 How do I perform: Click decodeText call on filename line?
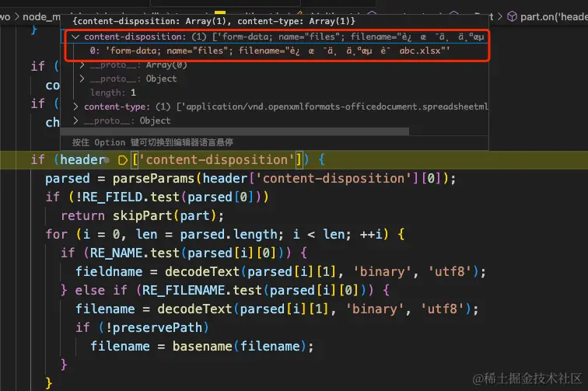click(x=194, y=309)
